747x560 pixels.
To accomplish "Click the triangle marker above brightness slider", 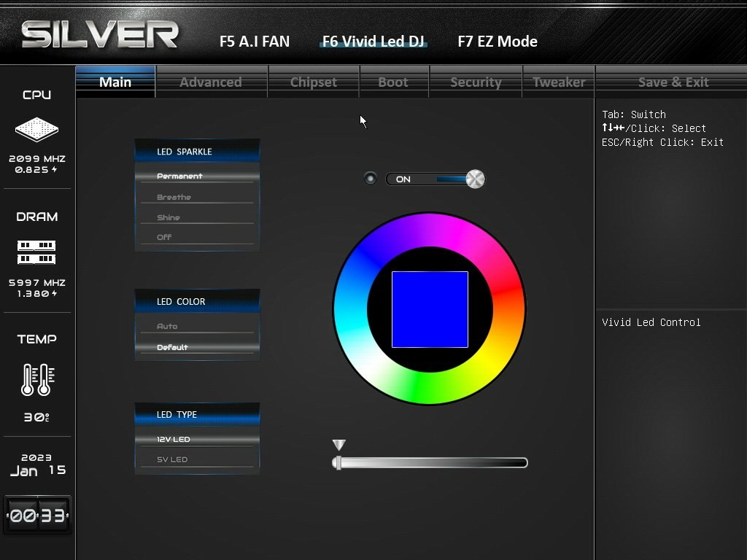I will 338,445.
